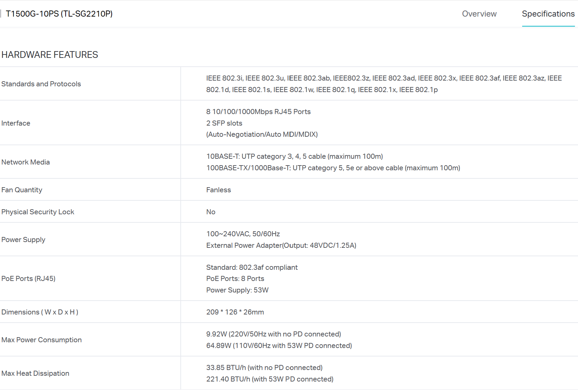The image size is (578, 392).
Task: Click the '209 * 126 * 26mm' value
Action: click(x=235, y=312)
